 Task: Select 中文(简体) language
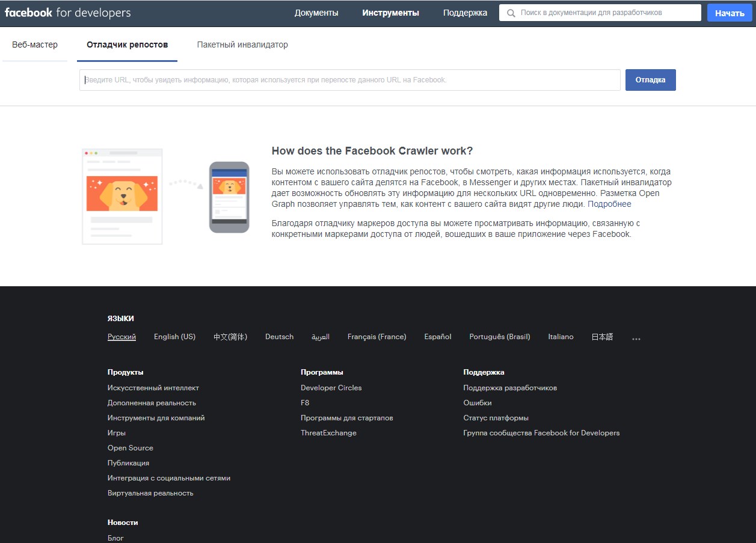pyautogui.click(x=230, y=337)
